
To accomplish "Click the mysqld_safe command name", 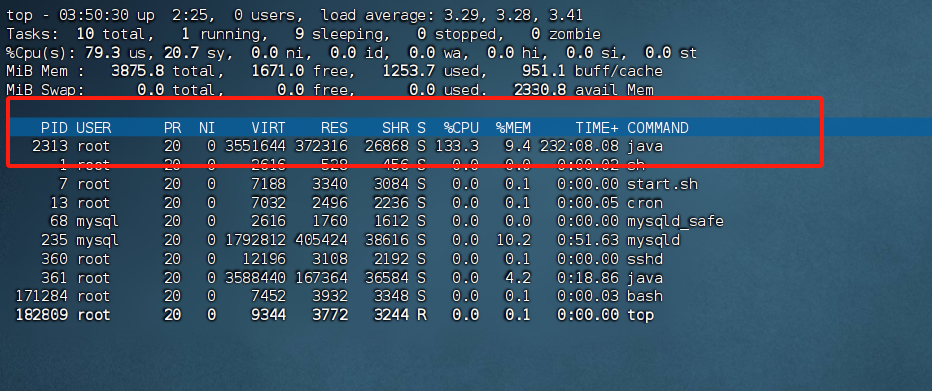I will (675, 222).
